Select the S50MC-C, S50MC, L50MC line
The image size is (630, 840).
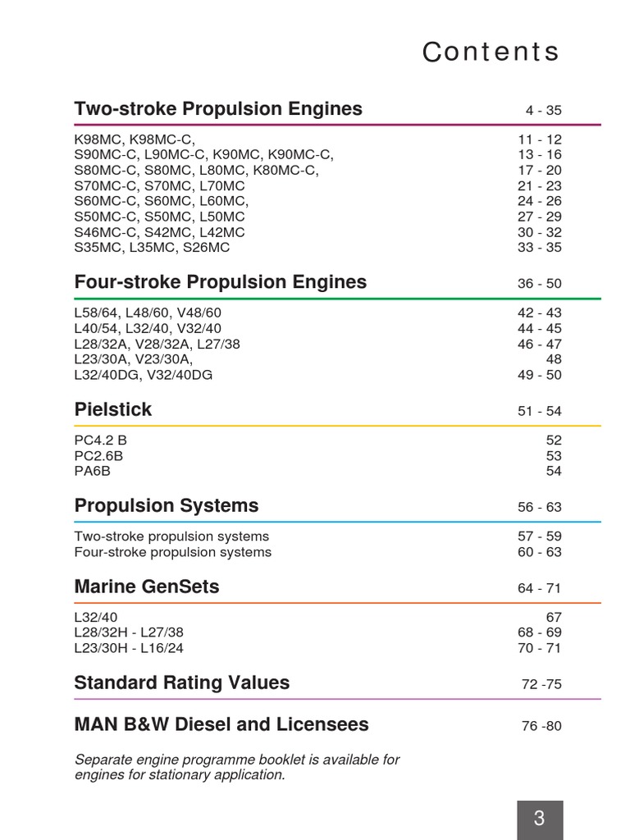(159, 217)
